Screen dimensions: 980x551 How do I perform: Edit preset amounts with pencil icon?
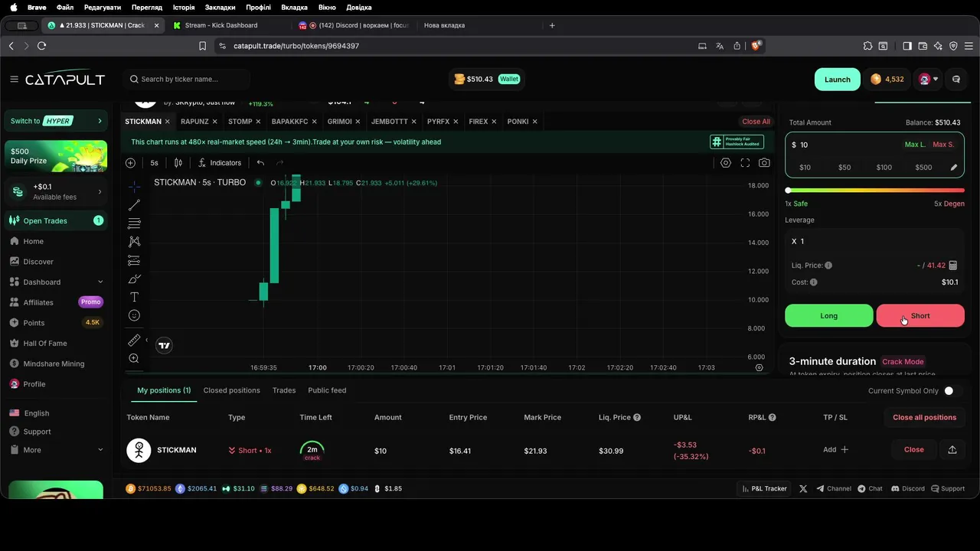tap(954, 168)
